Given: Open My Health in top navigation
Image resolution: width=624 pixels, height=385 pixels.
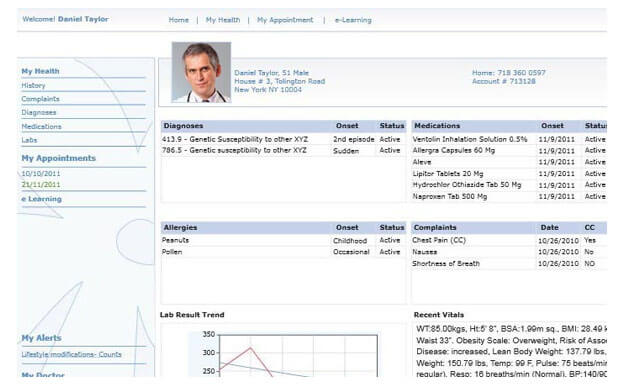Looking at the screenshot, I should [222, 20].
